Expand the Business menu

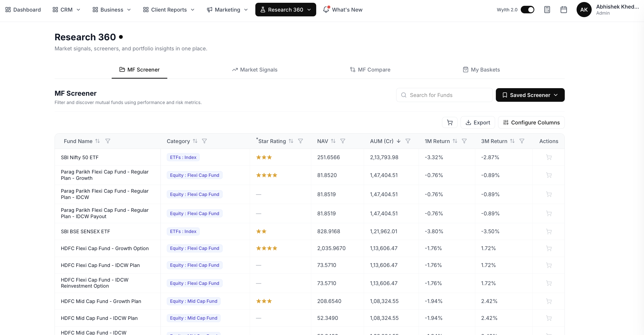tap(112, 10)
